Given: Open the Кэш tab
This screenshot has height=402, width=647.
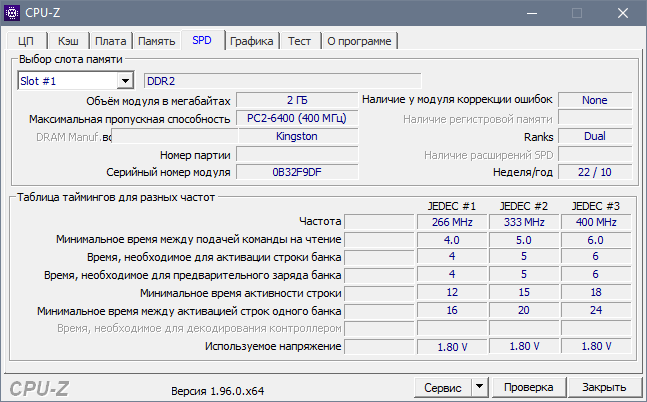Looking at the screenshot, I should coord(68,41).
